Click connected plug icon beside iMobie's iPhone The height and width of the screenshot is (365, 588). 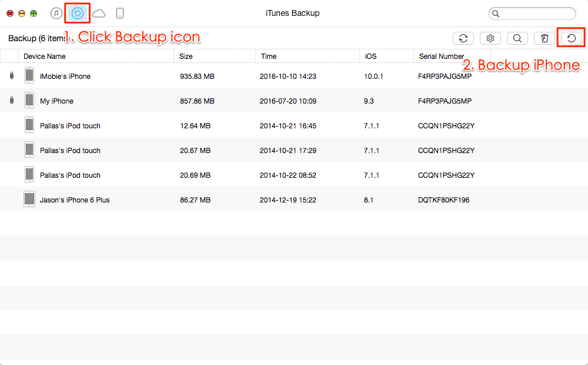pyautogui.click(x=12, y=76)
